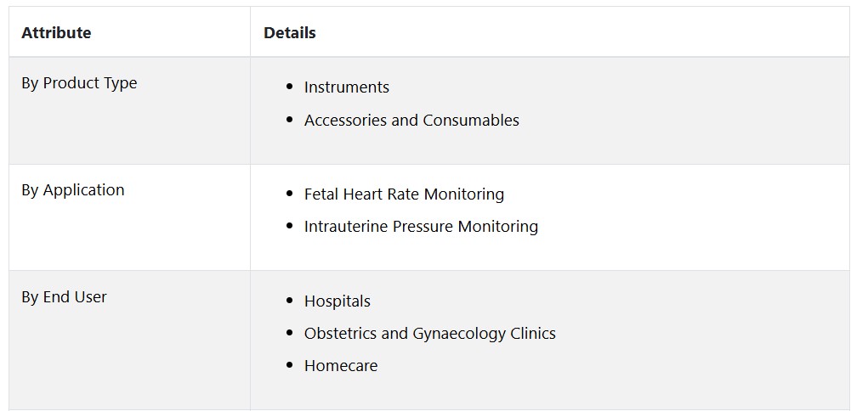Click Obstetrics and Gynaecology Clinics text
This screenshot has width=868, height=411.
[x=429, y=334]
